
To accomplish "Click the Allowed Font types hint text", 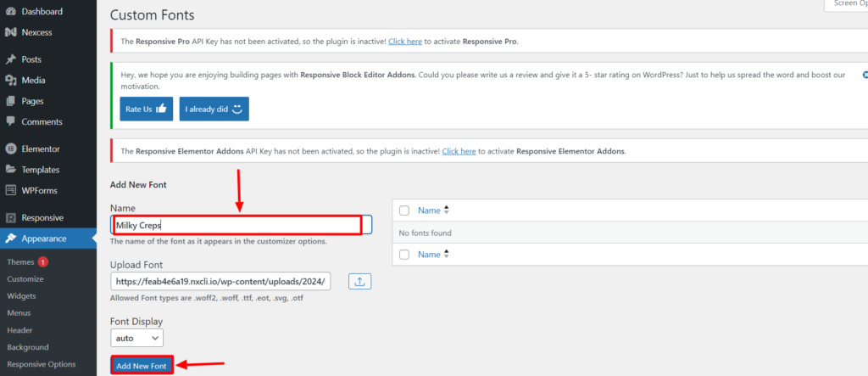I will 207,298.
